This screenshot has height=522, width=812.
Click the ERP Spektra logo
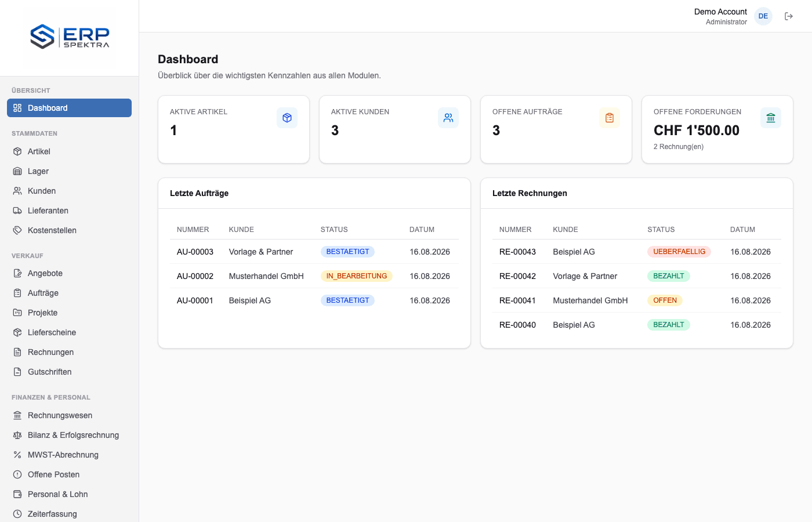70,37
